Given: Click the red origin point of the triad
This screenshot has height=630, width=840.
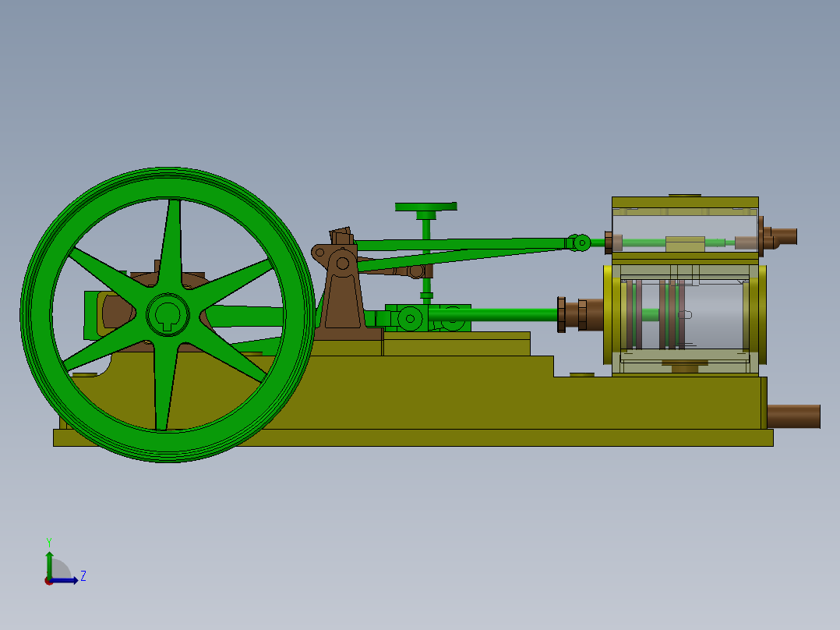Looking at the screenshot, I should tap(49, 582).
